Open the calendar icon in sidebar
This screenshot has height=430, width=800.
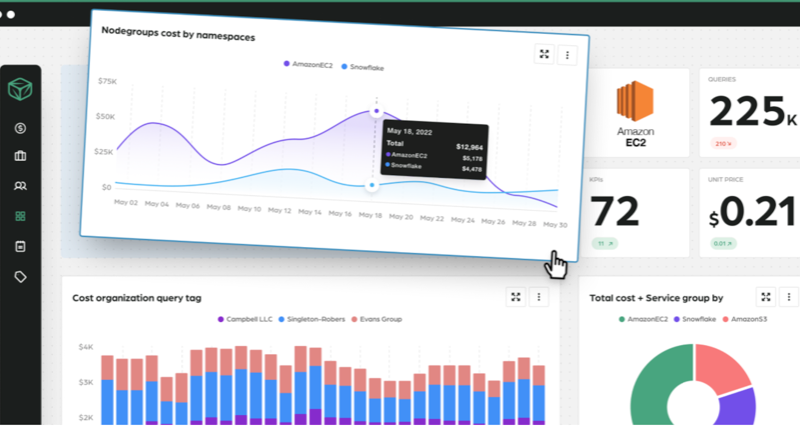(x=20, y=246)
